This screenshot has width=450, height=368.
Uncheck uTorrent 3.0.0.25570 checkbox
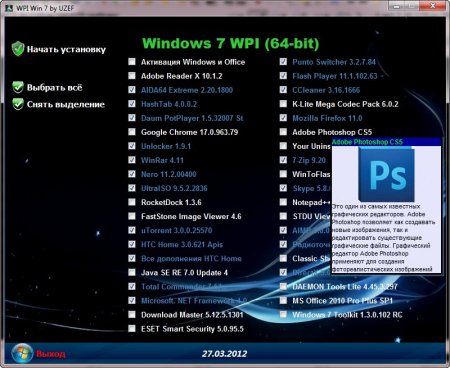(x=132, y=230)
